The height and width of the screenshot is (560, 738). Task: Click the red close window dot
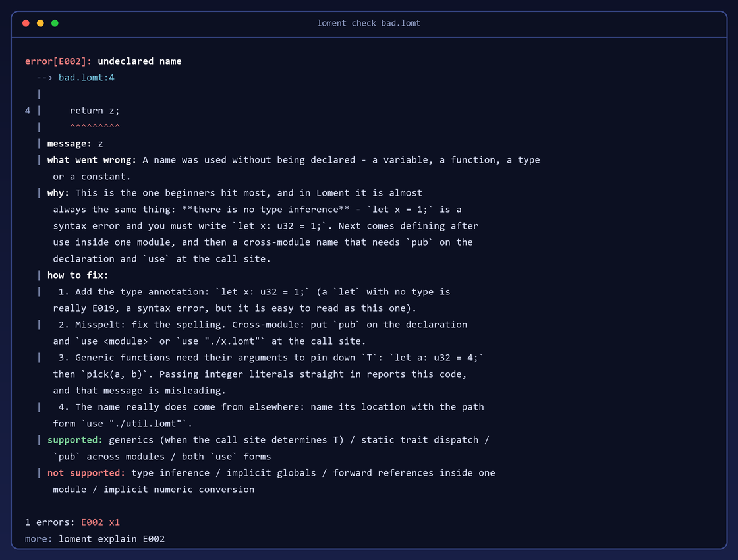pyautogui.click(x=26, y=23)
